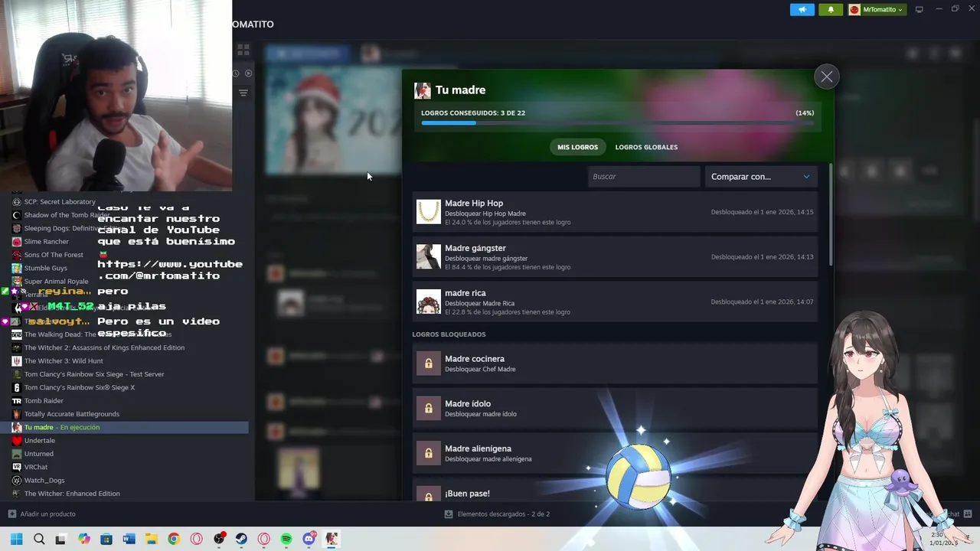This screenshot has width=980, height=551.
Task: Select Unturned in library list
Action: coord(38,454)
